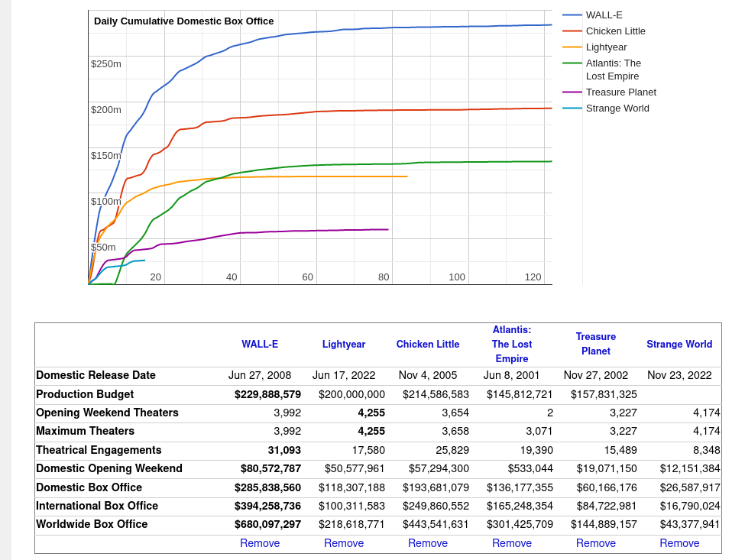
Task: Click Strange World theatrical engagements value 8,348
Action: (706, 450)
